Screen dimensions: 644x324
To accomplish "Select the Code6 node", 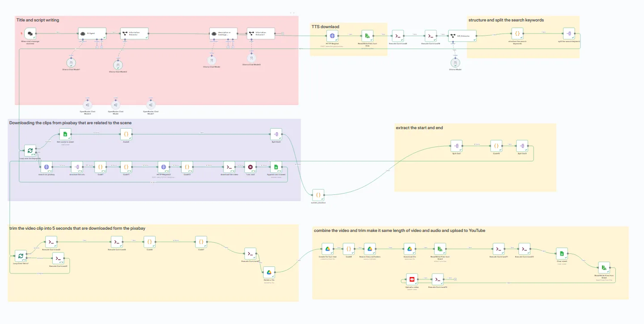I will pyautogui.click(x=126, y=134).
